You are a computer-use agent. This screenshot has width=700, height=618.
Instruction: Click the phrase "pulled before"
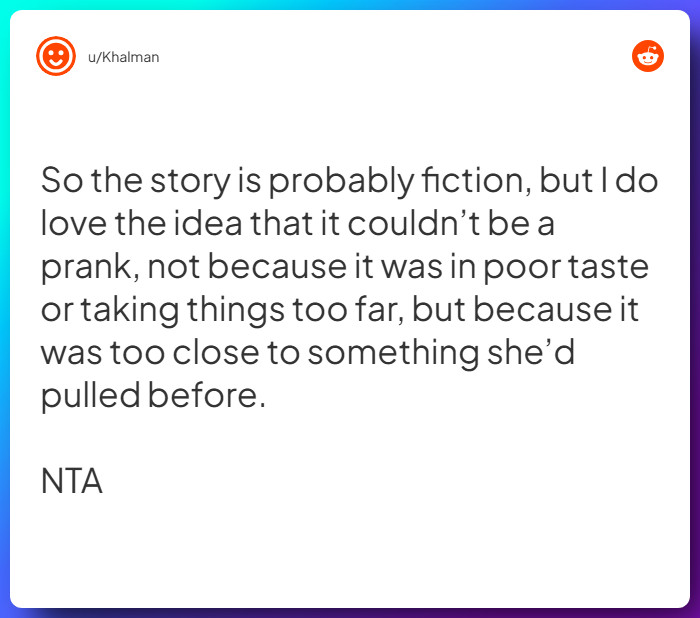pos(153,396)
